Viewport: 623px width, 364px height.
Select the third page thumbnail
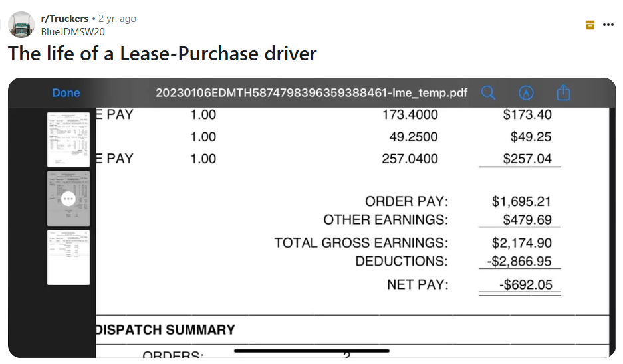coord(68,257)
